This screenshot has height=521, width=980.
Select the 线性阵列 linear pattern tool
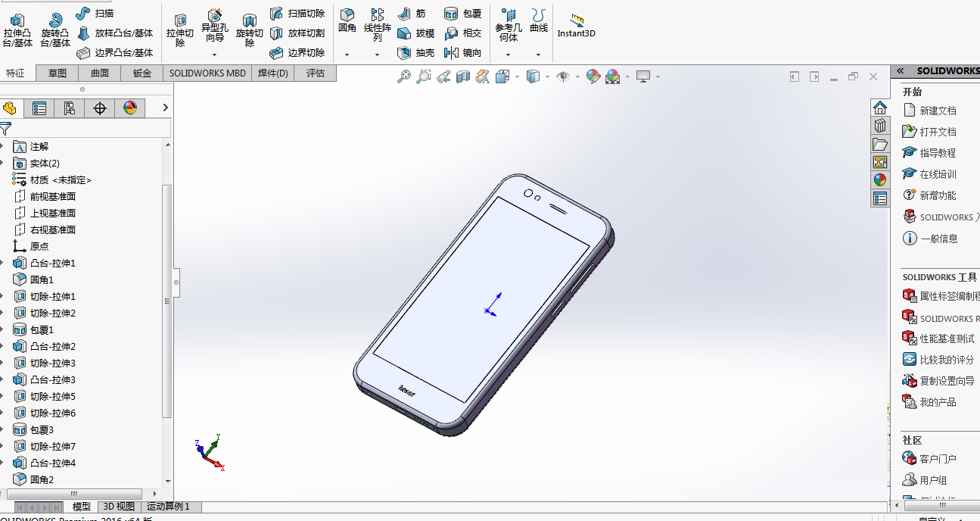(377, 25)
